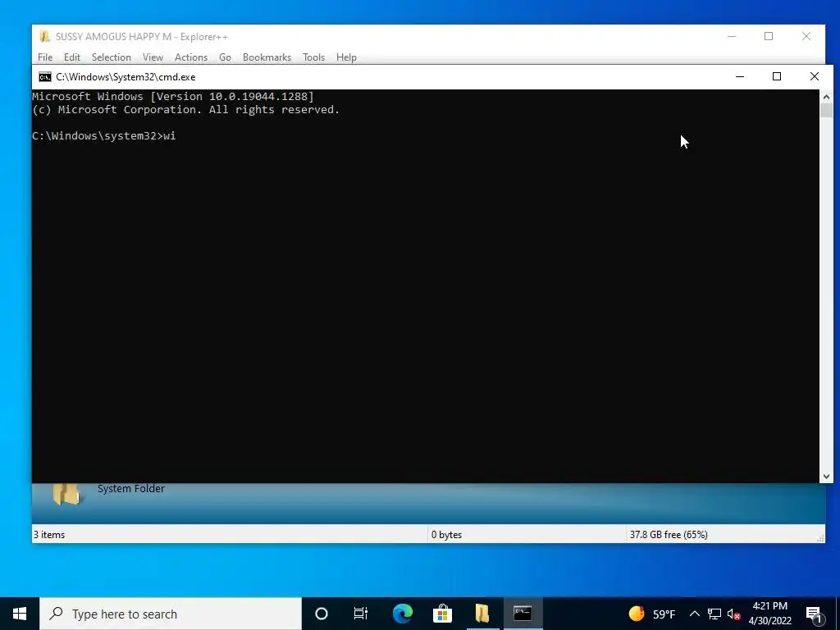Switch to Command Prompt taskbar icon
The height and width of the screenshot is (630, 840).
[x=523, y=614]
